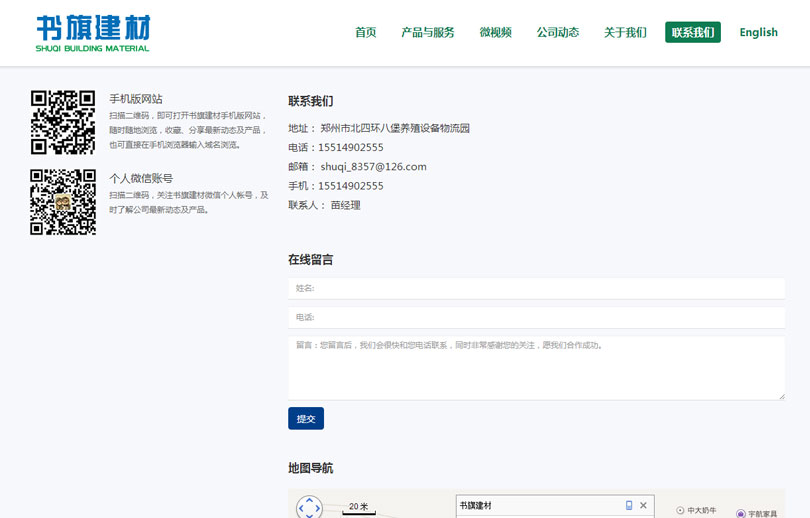
Task: Navigate to 公司动态 news
Action: point(558,32)
